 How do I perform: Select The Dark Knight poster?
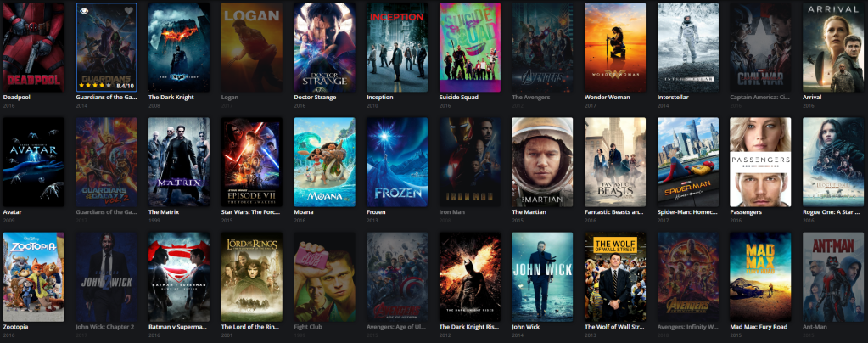pyautogui.click(x=179, y=47)
